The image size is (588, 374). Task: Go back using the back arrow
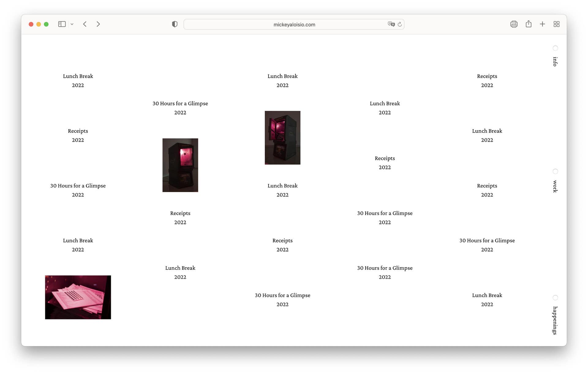85,24
